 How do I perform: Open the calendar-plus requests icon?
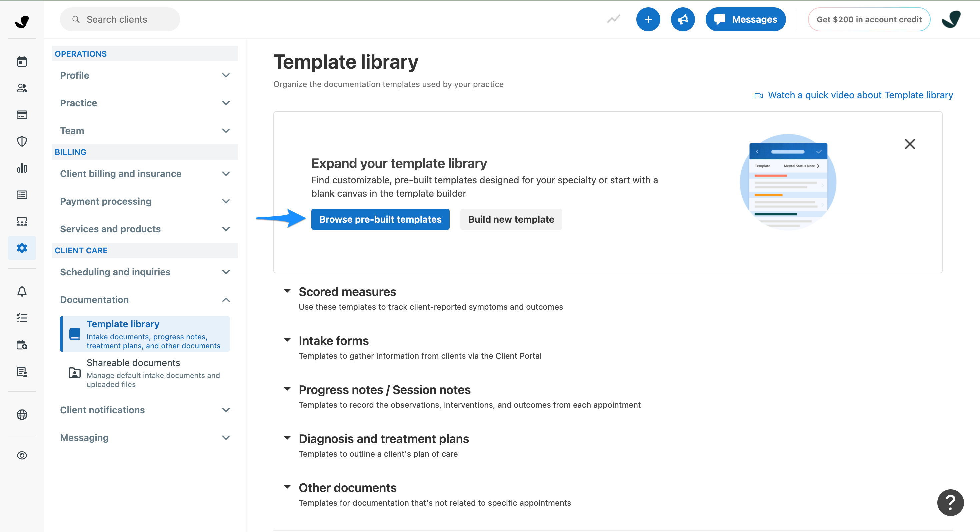click(x=22, y=345)
